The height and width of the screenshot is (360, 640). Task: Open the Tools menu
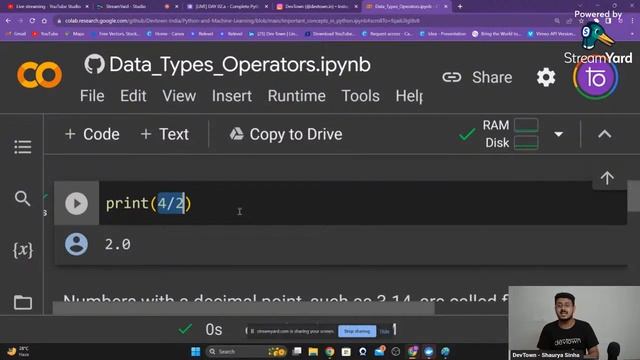pos(360,96)
